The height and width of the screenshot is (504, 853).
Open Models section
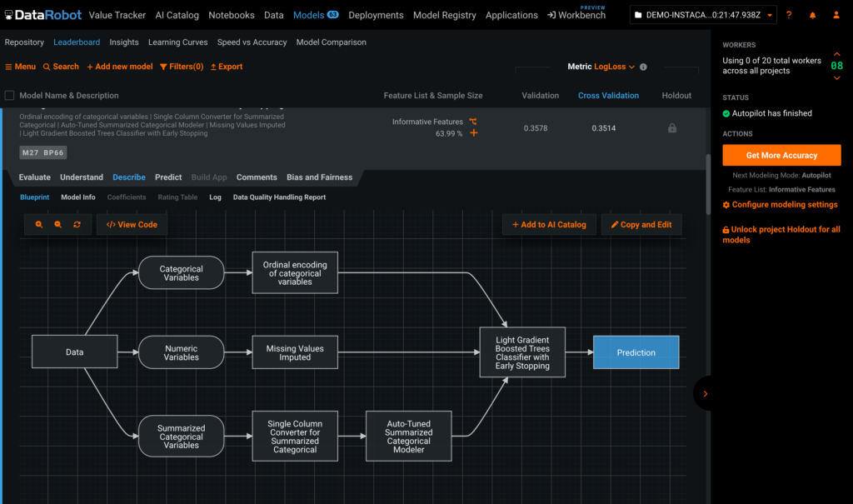(316, 15)
